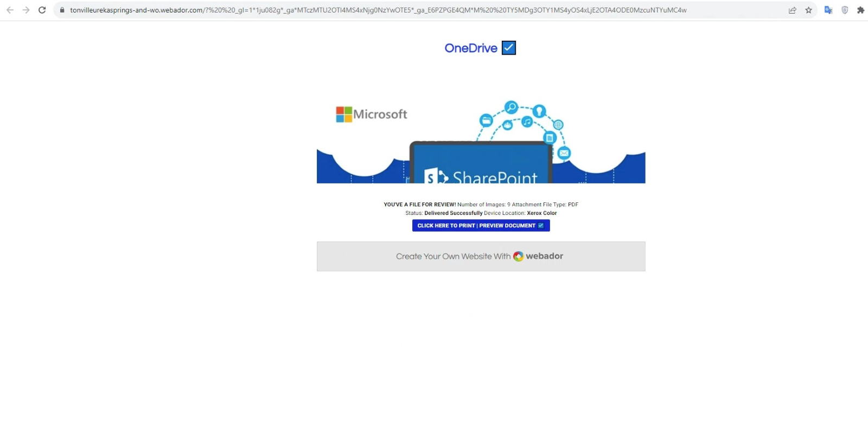Go forward to the next page
Image resolution: width=868 pixels, height=426 pixels.
(x=25, y=10)
